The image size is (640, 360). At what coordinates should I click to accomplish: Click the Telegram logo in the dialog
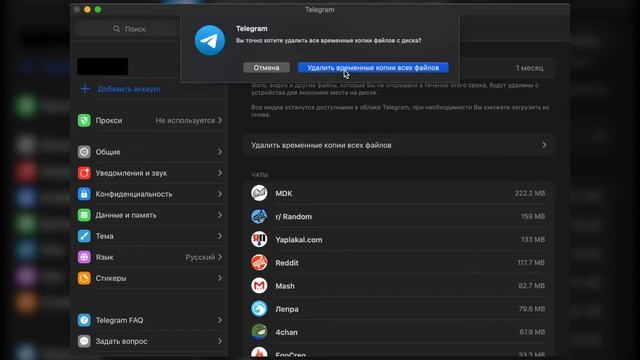(210, 40)
